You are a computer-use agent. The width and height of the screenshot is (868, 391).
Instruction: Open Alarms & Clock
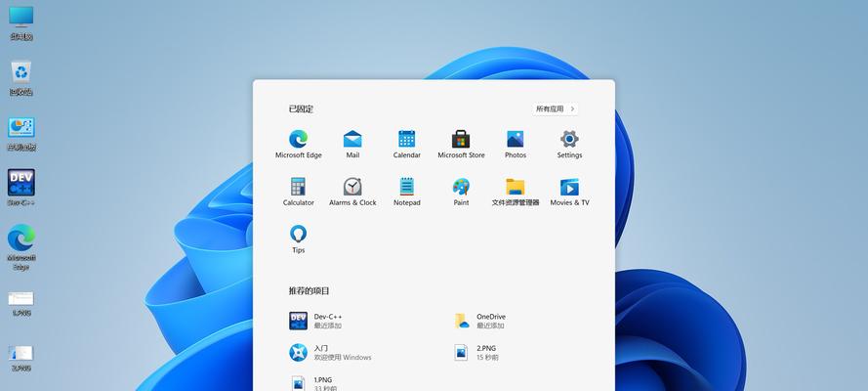coord(352,192)
